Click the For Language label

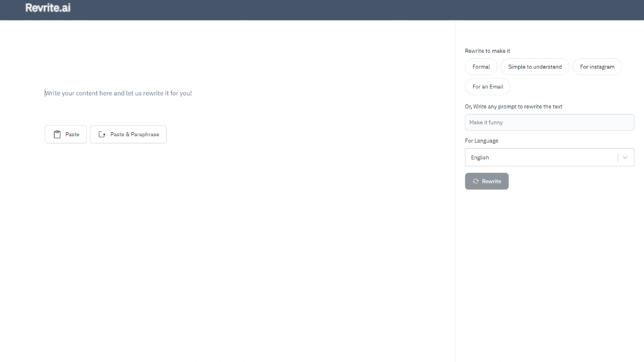pyautogui.click(x=481, y=141)
